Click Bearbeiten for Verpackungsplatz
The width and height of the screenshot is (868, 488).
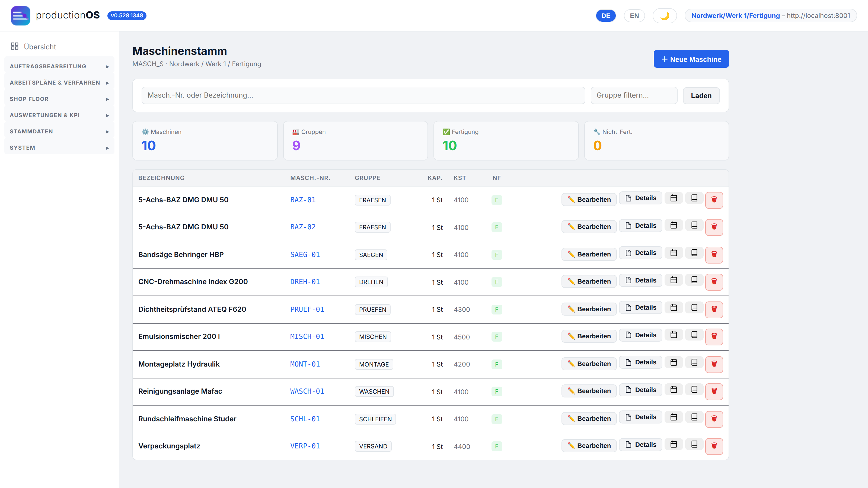pyautogui.click(x=589, y=445)
